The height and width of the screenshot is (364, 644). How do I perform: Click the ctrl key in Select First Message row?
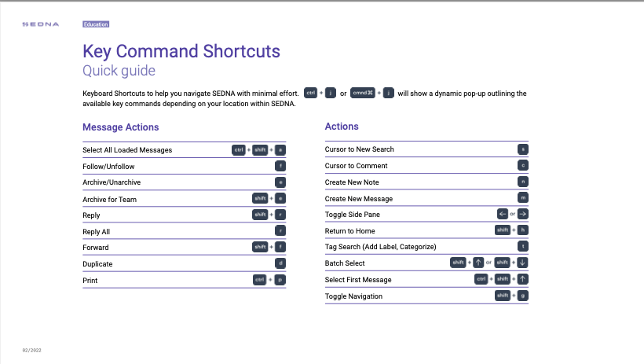481,279
